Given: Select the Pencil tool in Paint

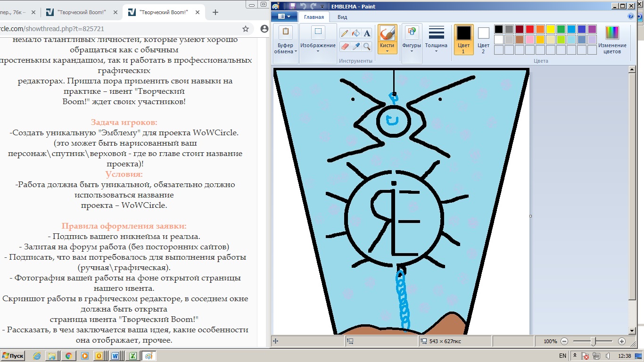Looking at the screenshot, I should 345,33.
